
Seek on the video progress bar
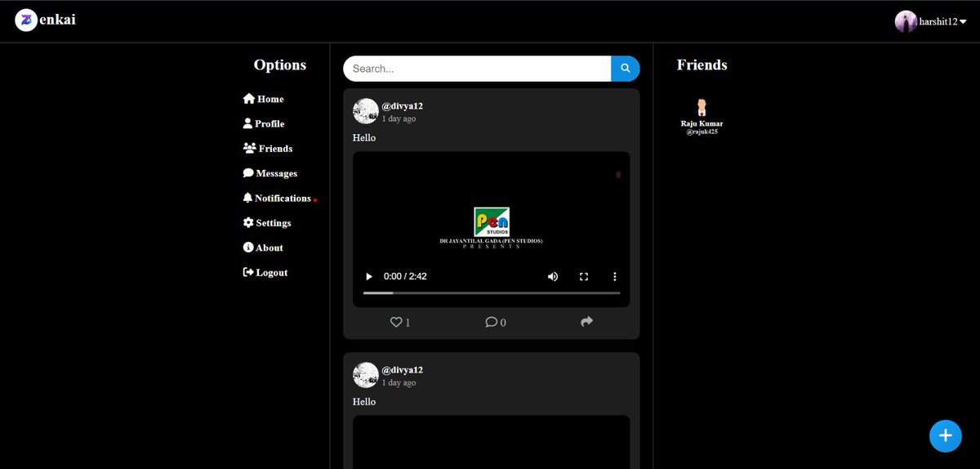tap(492, 293)
